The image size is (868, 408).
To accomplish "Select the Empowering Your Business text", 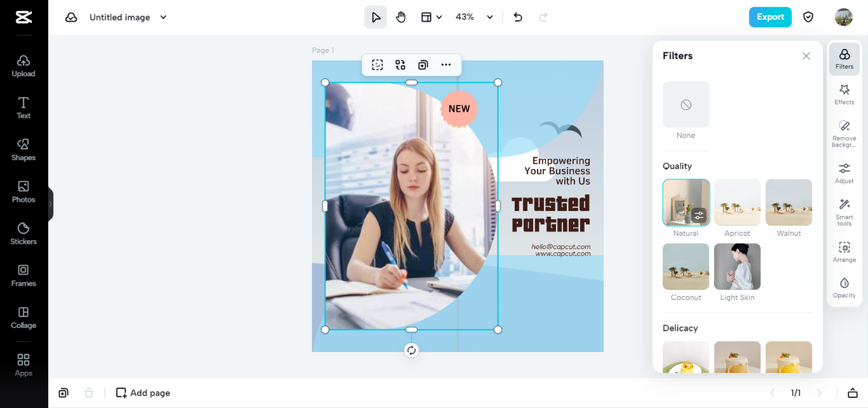I will coord(557,171).
